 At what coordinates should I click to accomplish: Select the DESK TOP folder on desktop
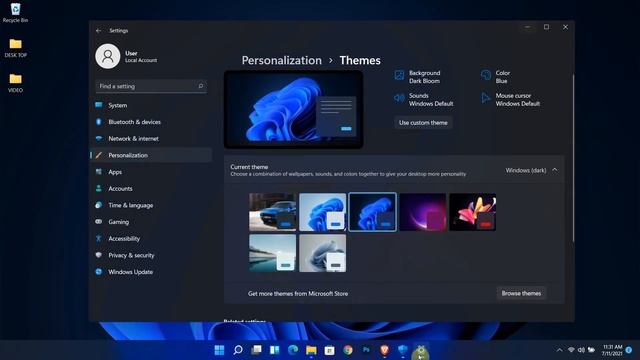[x=16, y=48]
